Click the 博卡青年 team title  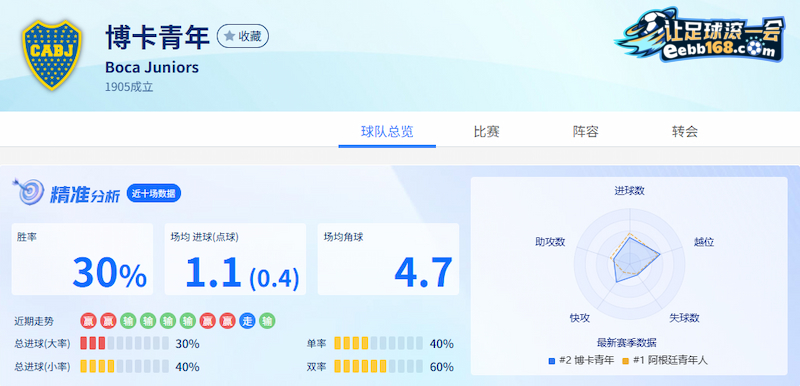point(158,37)
